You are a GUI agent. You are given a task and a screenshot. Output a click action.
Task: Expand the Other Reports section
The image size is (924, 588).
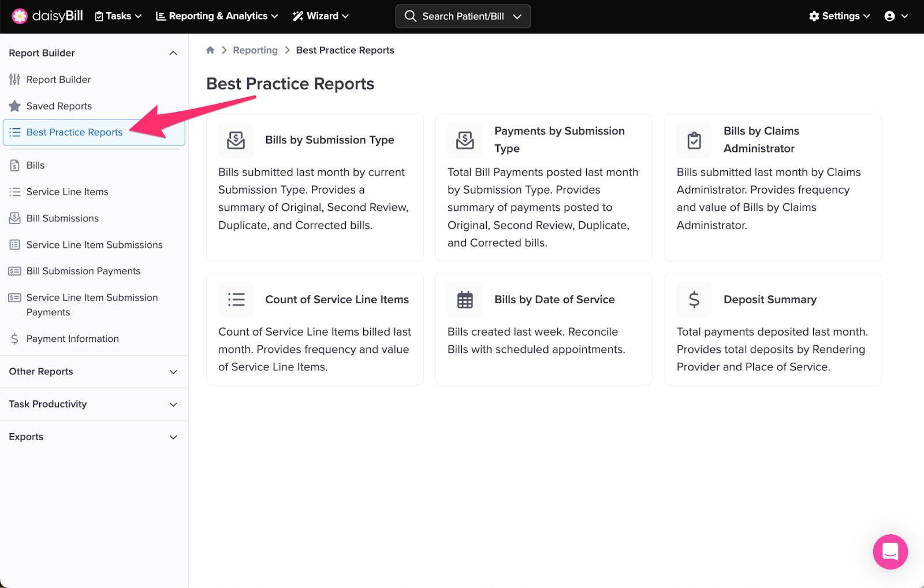[94, 371]
